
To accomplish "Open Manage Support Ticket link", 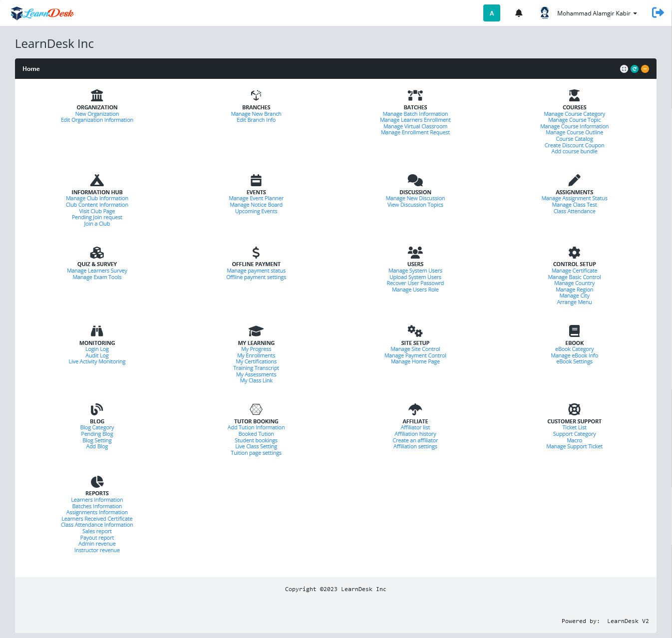I will point(575,446).
